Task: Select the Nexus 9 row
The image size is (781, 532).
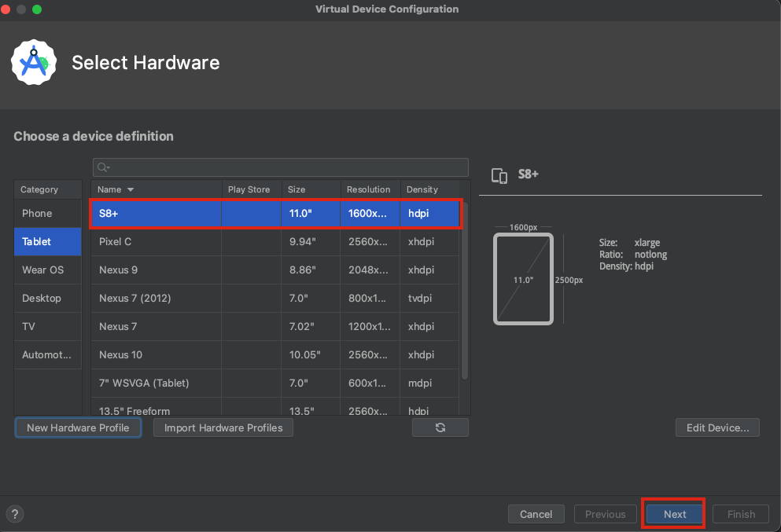Action: (275, 270)
